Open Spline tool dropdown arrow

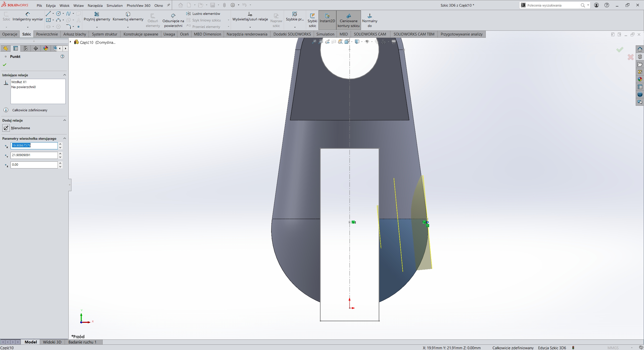tap(73, 14)
